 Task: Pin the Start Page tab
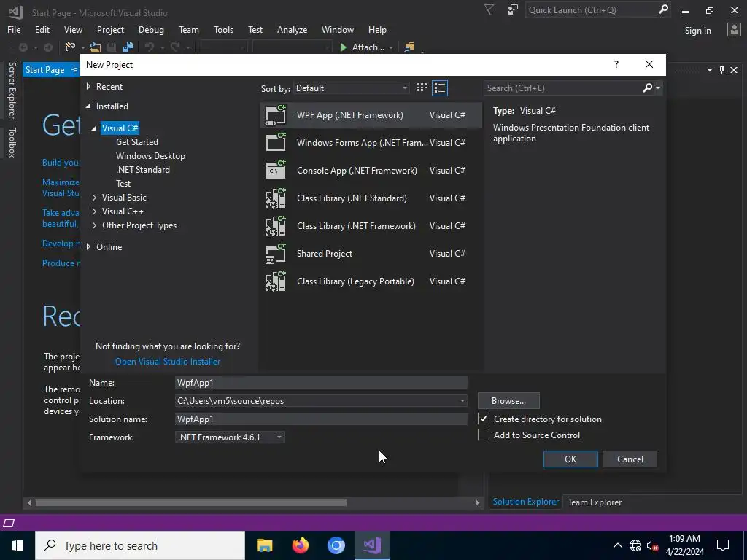tap(74, 70)
